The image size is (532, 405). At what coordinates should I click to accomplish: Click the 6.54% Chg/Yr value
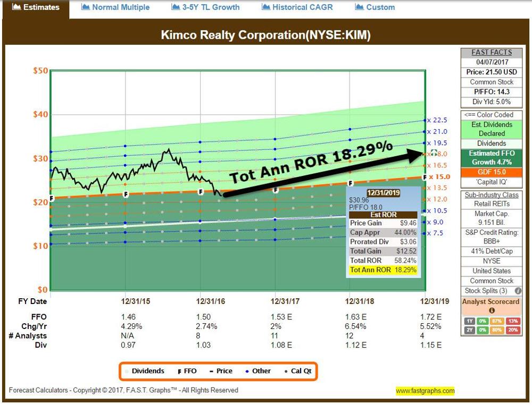pyautogui.click(x=355, y=327)
